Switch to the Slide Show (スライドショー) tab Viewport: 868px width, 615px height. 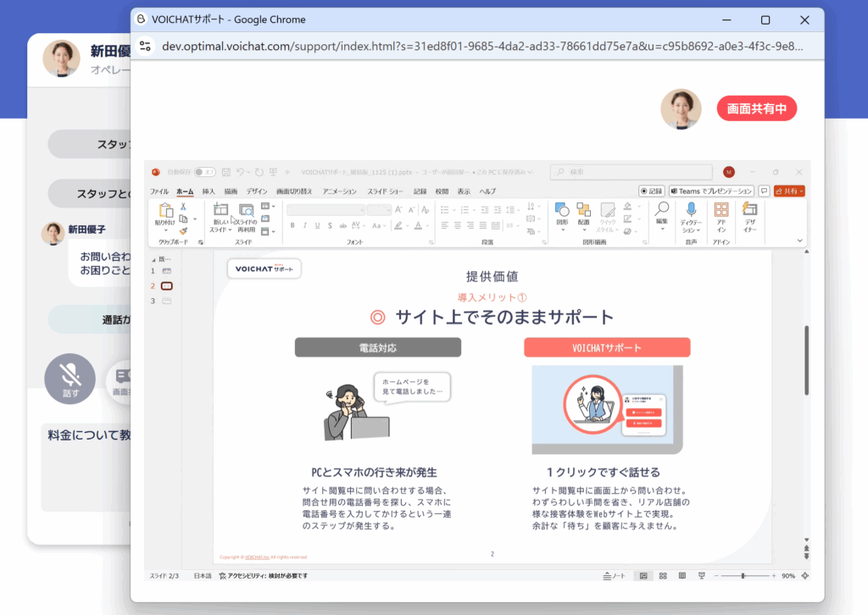[386, 191]
